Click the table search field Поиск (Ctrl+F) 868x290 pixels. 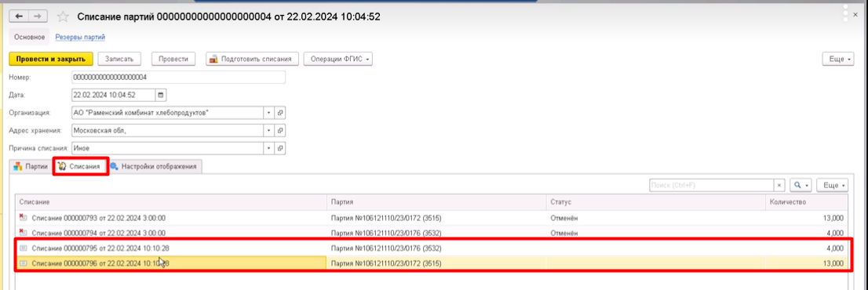tap(711, 186)
